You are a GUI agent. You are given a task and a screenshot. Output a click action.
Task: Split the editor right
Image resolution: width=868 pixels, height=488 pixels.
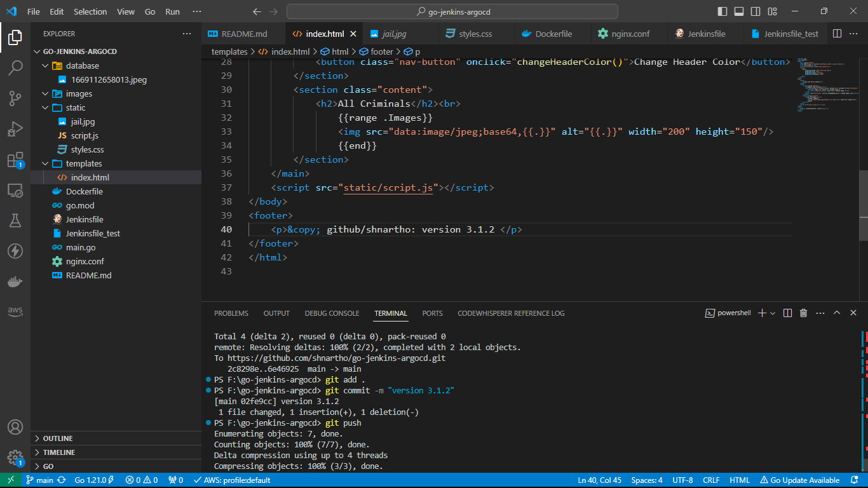837,34
